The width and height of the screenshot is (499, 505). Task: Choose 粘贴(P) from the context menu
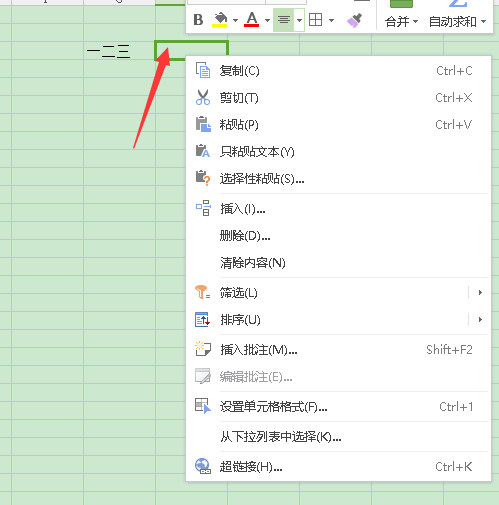338,125
